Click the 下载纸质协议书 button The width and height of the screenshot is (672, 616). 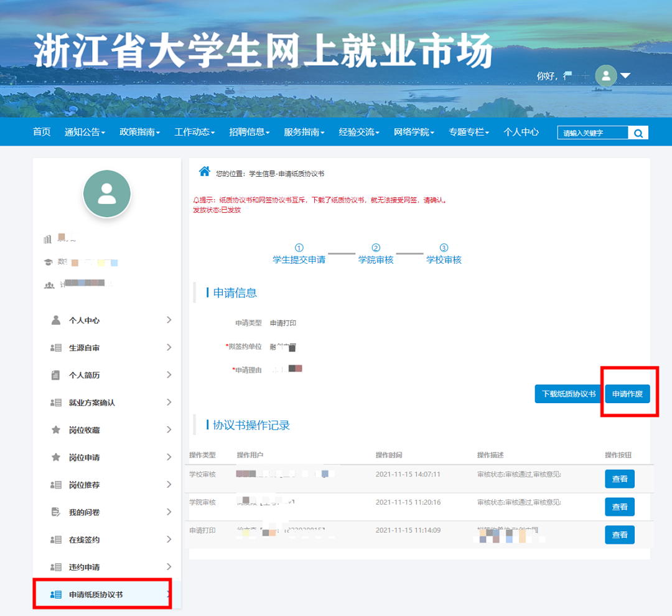point(568,394)
